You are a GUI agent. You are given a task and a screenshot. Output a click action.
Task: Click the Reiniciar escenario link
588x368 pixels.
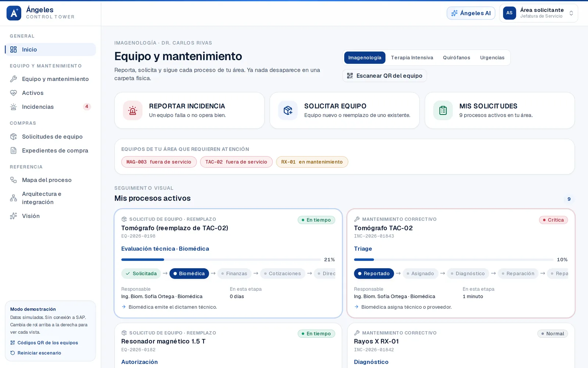pos(36,353)
